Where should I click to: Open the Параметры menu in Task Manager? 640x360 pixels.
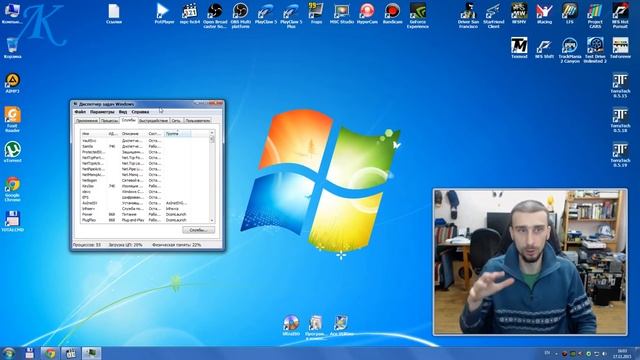point(102,112)
